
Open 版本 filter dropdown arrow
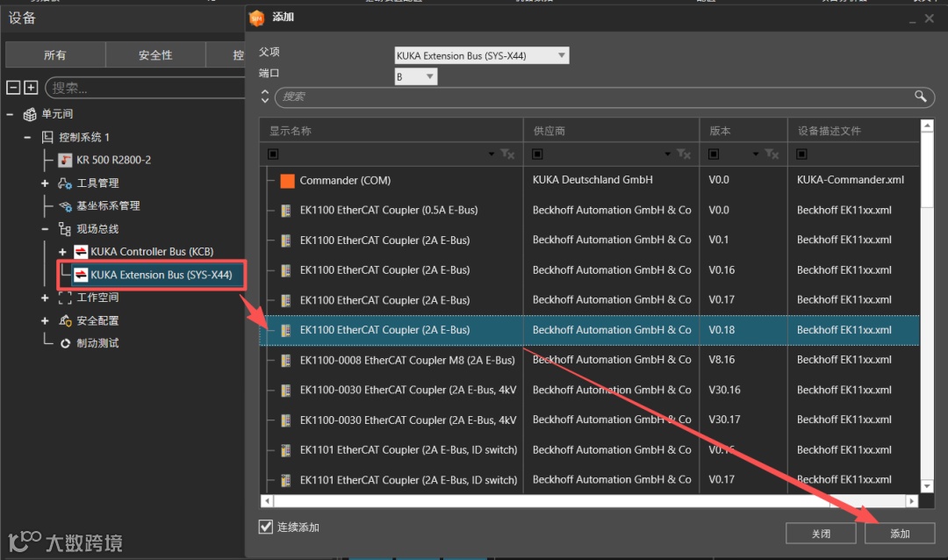click(756, 154)
